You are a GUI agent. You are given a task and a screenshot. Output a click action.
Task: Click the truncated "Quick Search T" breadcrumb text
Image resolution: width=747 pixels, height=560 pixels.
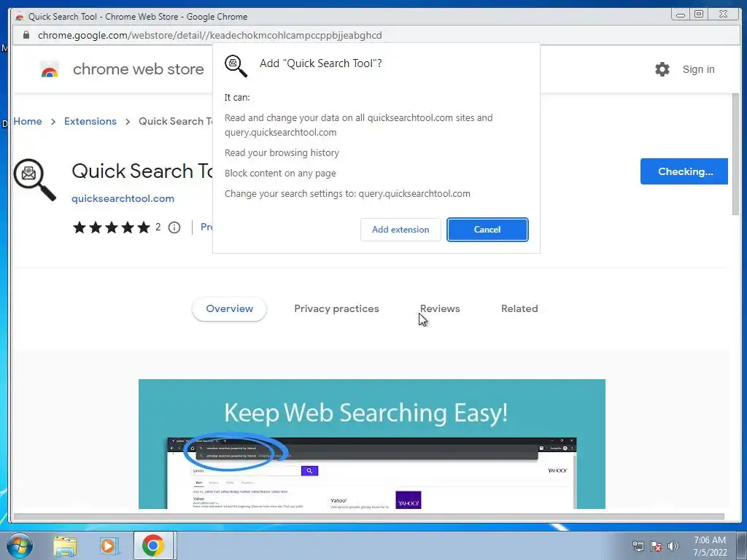click(175, 122)
